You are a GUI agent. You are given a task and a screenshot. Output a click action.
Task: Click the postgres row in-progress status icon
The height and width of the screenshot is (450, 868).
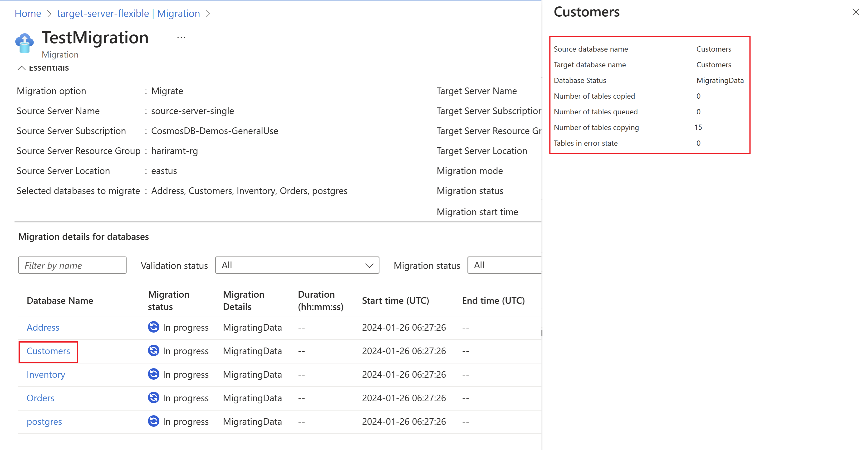tap(153, 421)
